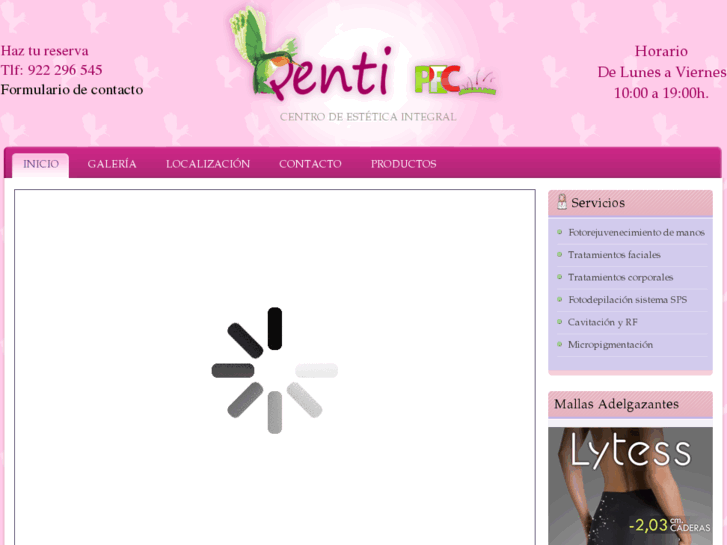Open the PRODUCTOS section
The width and height of the screenshot is (727, 545).
[x=403, y=164]
